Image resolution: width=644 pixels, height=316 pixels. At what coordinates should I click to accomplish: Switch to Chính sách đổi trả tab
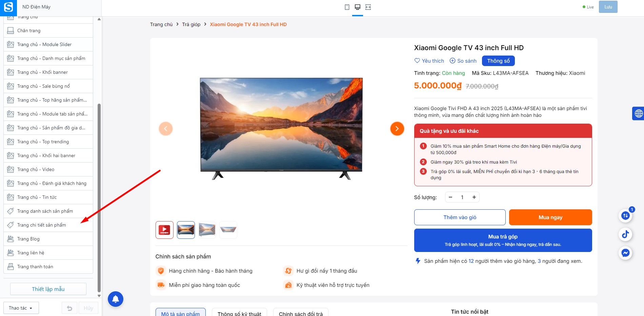(x=301, y=313)
